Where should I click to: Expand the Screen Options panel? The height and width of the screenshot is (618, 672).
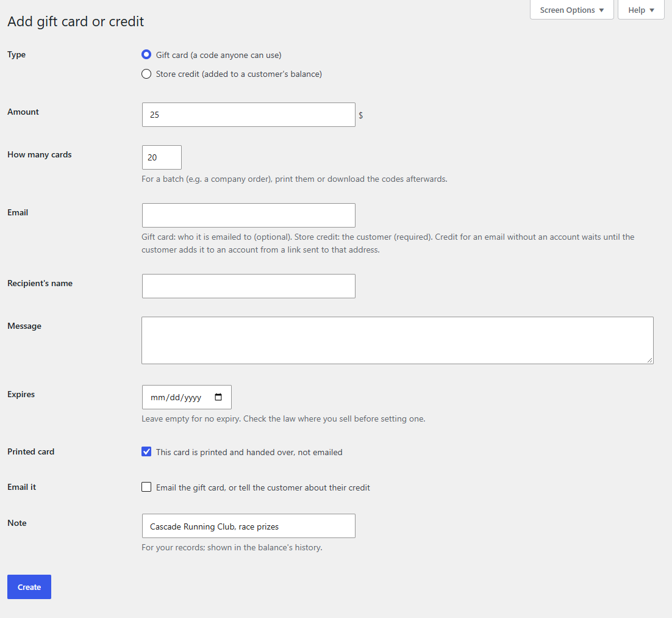click(572, 10)
